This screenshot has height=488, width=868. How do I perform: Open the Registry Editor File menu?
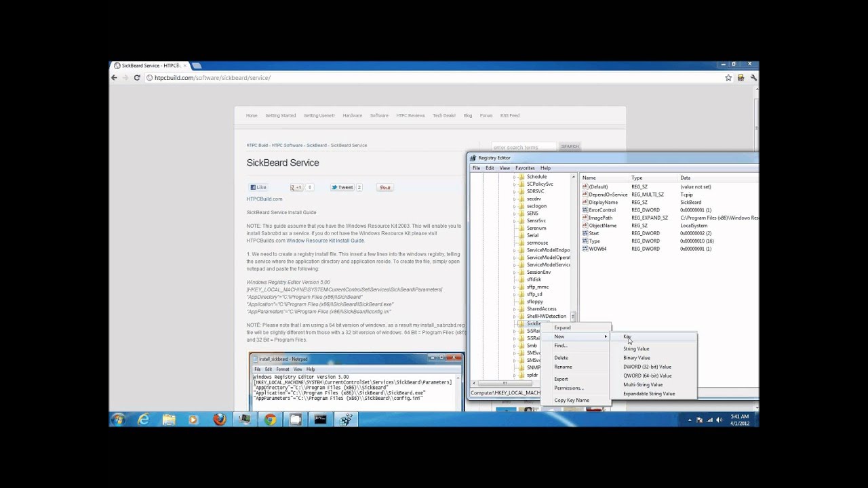point(476,168)
